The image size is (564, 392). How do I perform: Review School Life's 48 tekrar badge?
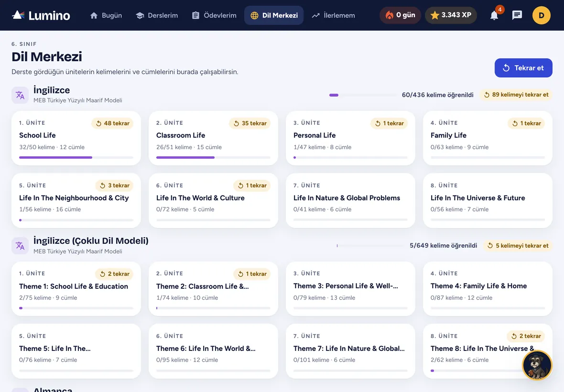tap(113, 123)
